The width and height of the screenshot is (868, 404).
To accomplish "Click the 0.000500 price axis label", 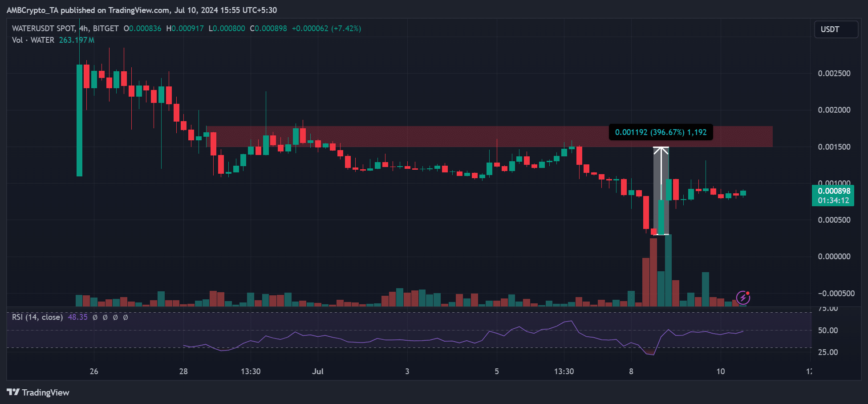I will (x=834, y=220).
